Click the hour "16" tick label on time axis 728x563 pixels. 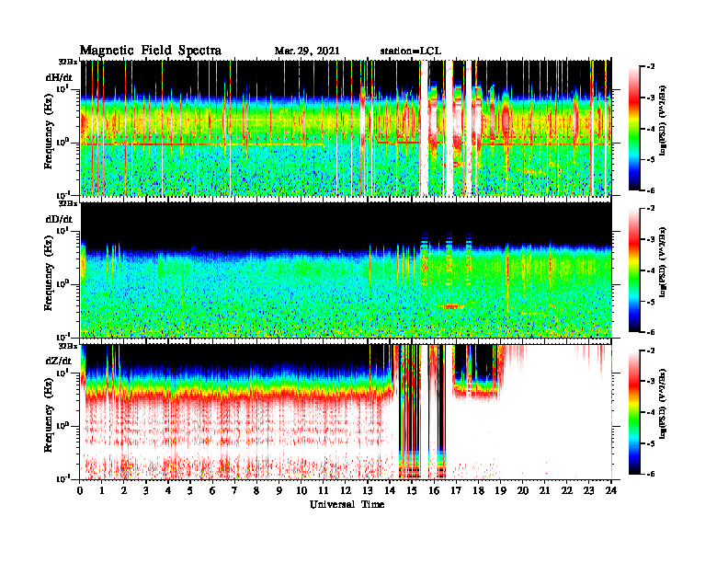pyautogui.click(x=434, y=491)
